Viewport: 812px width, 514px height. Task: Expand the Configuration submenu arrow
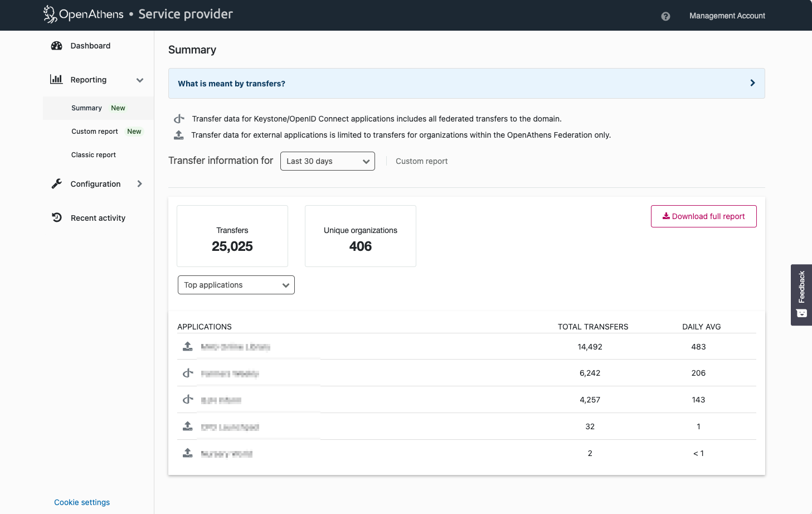point(139,183)
